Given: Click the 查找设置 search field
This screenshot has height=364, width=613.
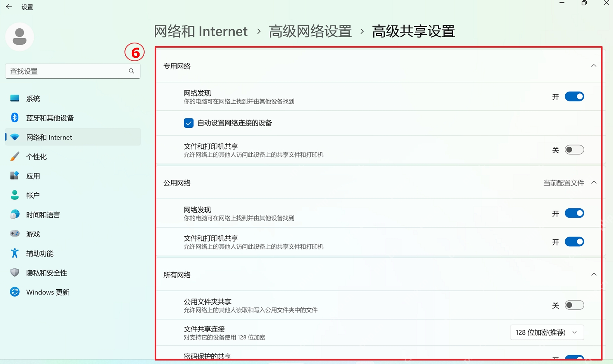Looking at the screenshot, I should click(73, 71).
